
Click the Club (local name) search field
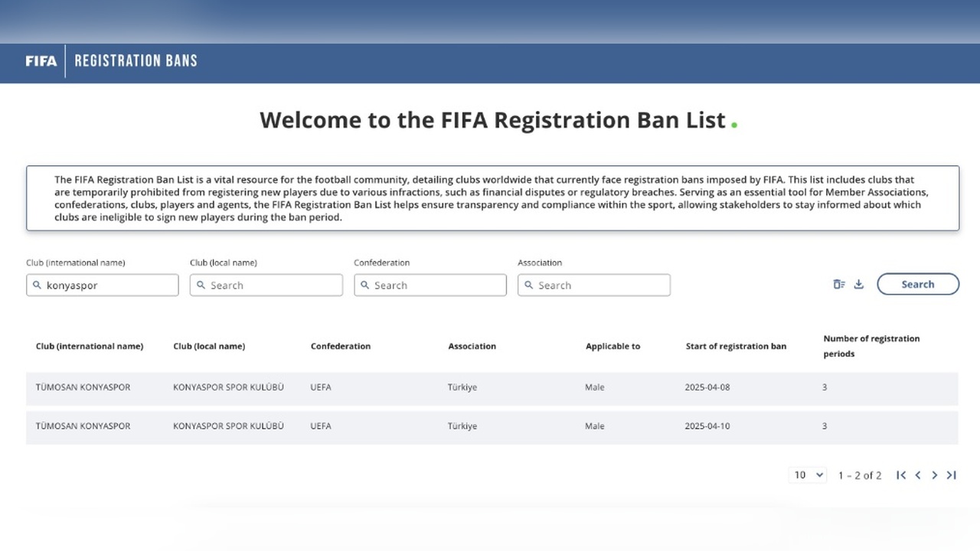[x=266, y=285]
